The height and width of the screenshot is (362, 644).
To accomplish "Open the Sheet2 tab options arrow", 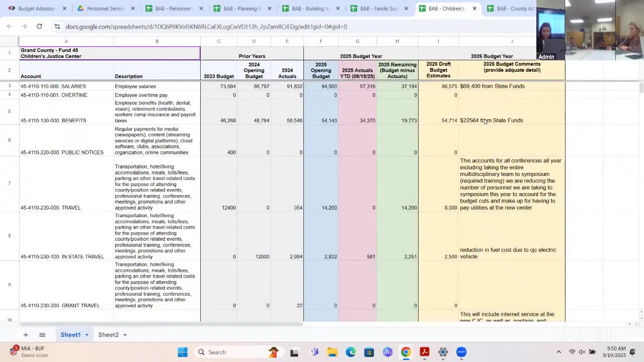I will (x=124, y=334).
